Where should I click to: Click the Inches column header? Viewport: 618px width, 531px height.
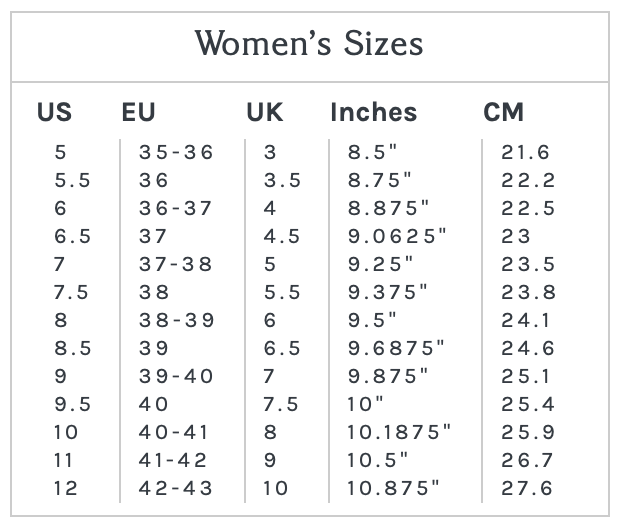pos(373,112)
